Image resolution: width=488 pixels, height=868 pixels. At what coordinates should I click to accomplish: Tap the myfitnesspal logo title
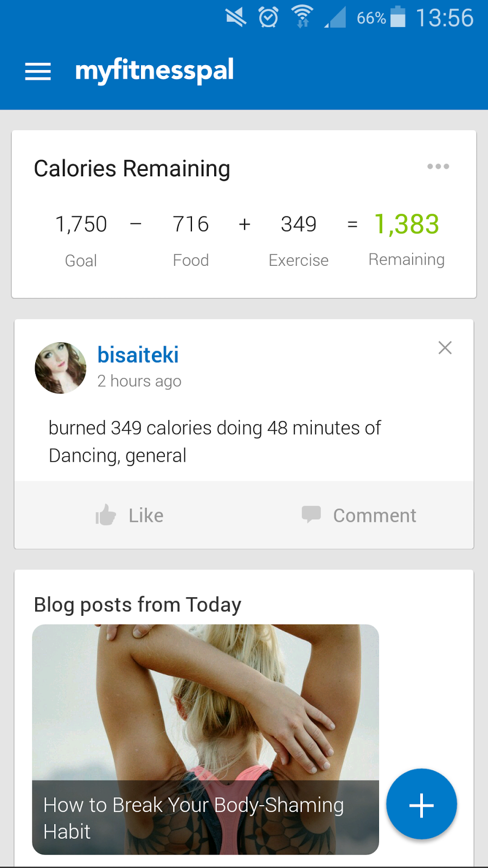pyautogui.click(x=155, y=71)
